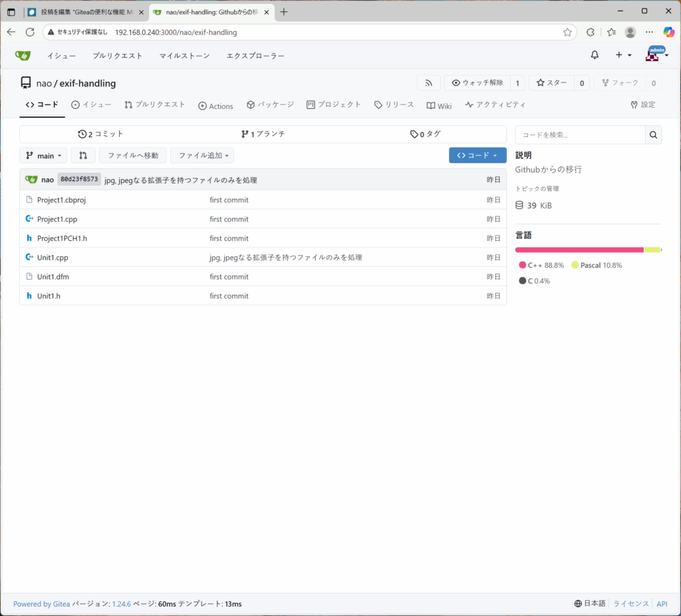Click the RSS feed icon

[x=429, y=83]
